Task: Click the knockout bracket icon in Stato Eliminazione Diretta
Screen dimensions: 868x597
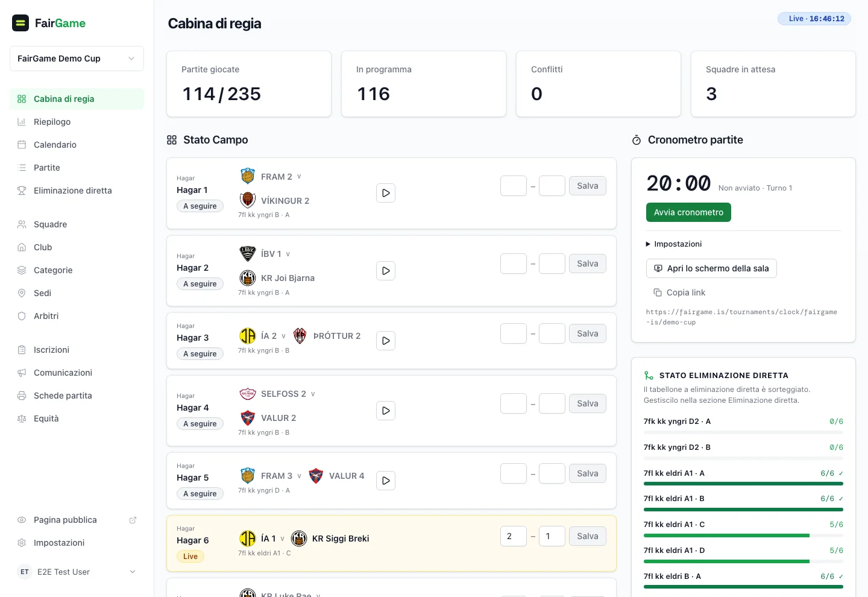Action: pos(649,375)
